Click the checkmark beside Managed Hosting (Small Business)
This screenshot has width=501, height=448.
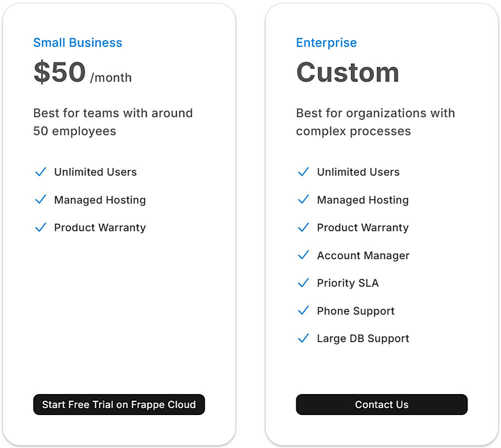click(x=41, y=200)
